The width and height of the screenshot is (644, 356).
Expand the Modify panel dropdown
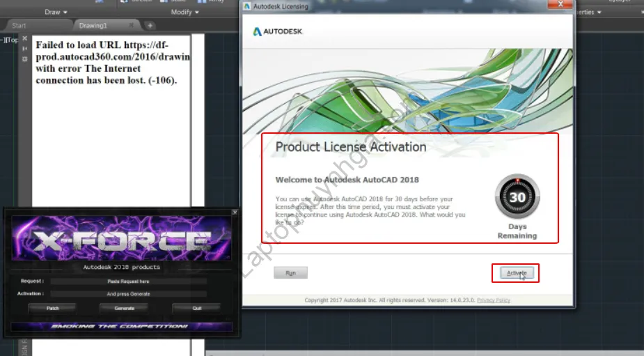pos(185,12)
